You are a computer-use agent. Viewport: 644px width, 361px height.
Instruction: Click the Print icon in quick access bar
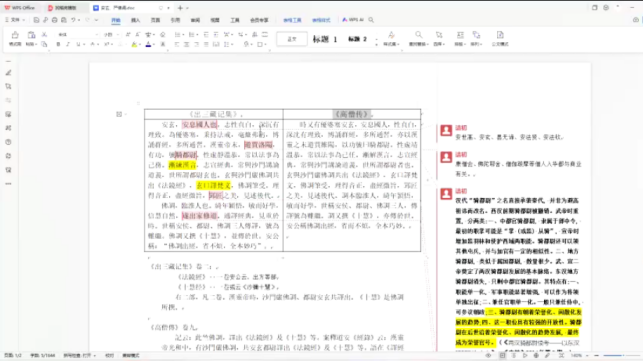tap(54, 20)
